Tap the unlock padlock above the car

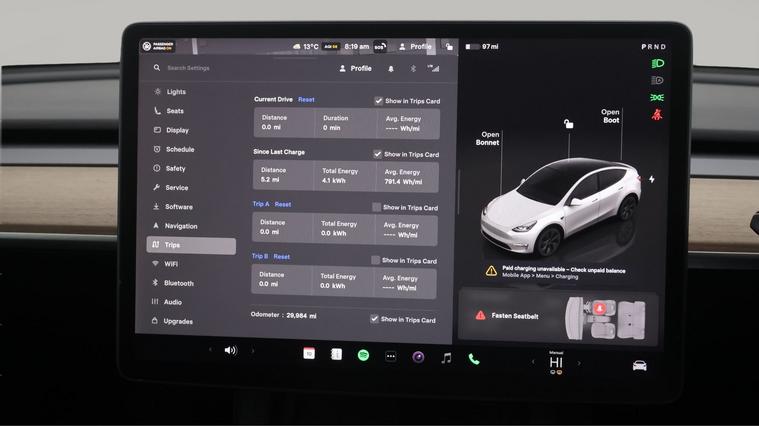click(568, 124)
